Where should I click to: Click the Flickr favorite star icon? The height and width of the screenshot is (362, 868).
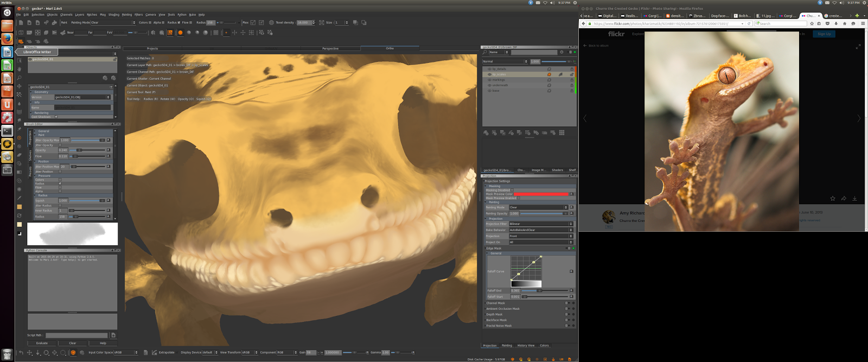[x=833, y=199]
